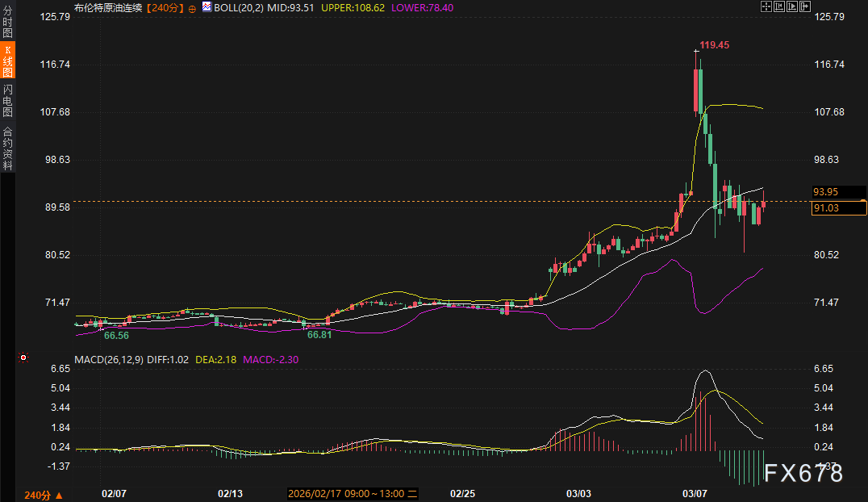
Task: Click the crosshair cursor tool icon
Action: 766,6
